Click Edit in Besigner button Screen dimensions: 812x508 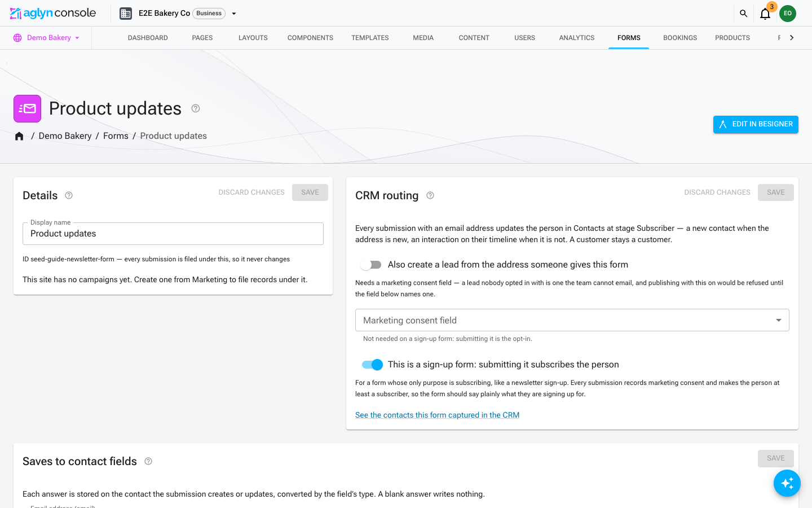[756, 124]
